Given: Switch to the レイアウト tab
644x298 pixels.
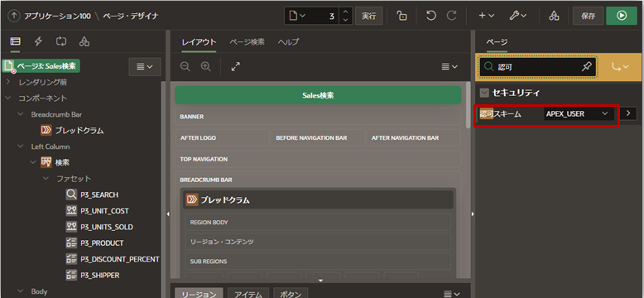Looking at the screenshot, I should pos(199,42).
